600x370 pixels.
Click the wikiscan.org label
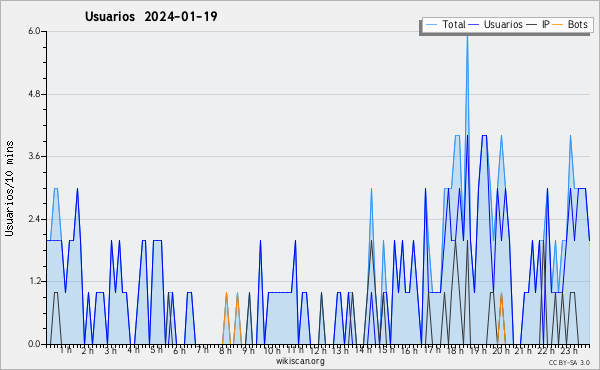(x=300, y=361)
